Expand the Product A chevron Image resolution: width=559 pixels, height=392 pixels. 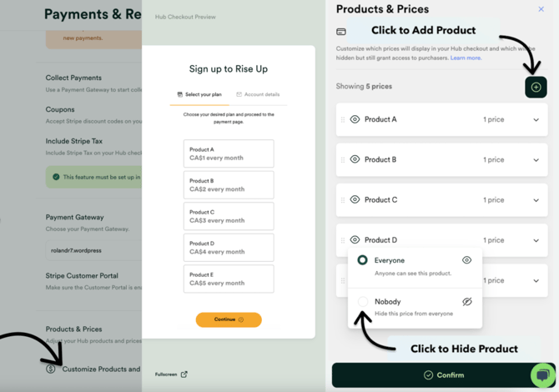point(536,120)
